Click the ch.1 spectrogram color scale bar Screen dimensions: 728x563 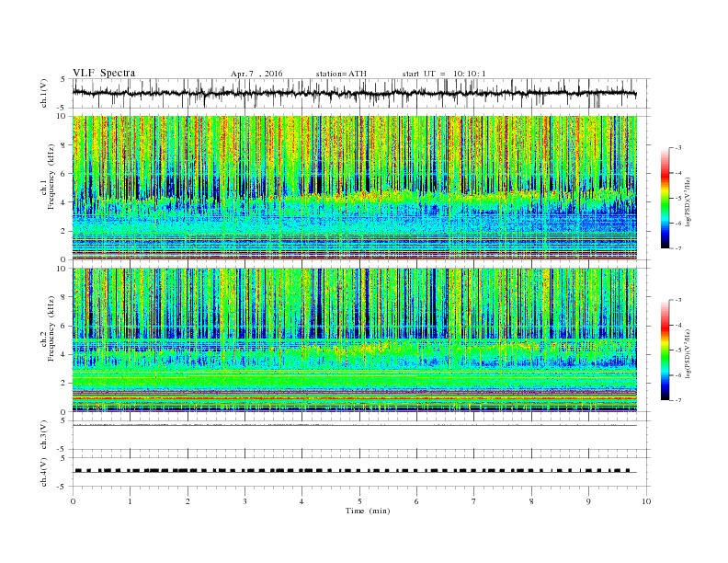pos(665,198)
